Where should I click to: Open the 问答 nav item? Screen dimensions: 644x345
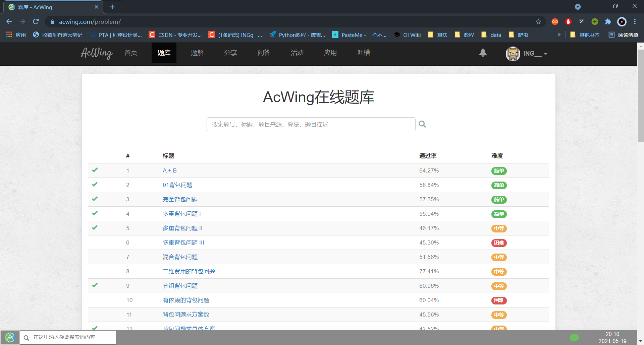pos(264,53)
